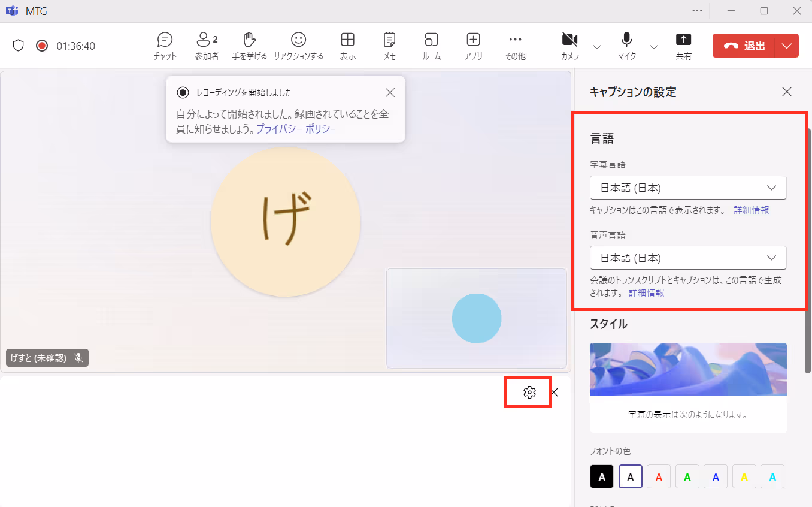Click the caption style preview image
Viewport: 812px width, 507px height.
pyautogui.click(x=688, y=369)
